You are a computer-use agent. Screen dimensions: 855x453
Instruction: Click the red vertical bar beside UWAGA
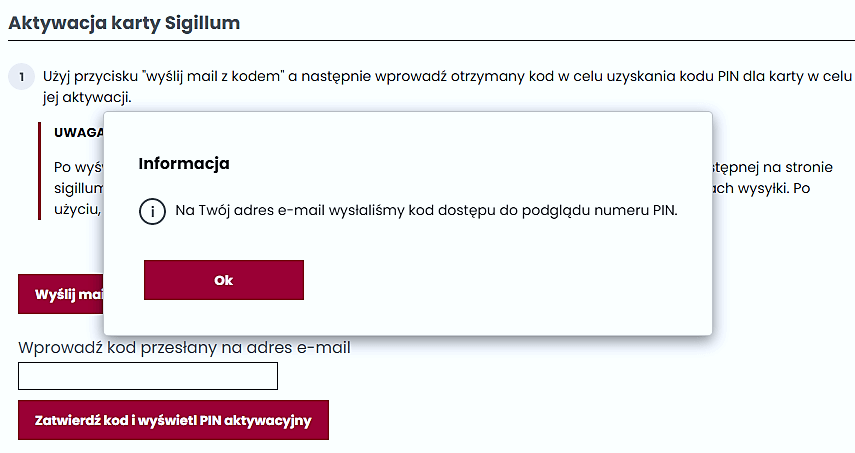pos(39,171)
